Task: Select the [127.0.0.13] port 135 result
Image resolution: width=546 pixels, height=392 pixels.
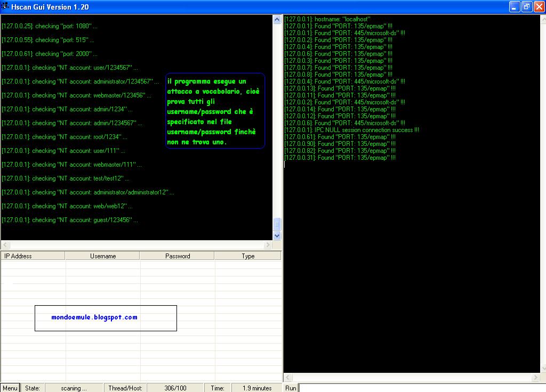Action: coord(340,88)
